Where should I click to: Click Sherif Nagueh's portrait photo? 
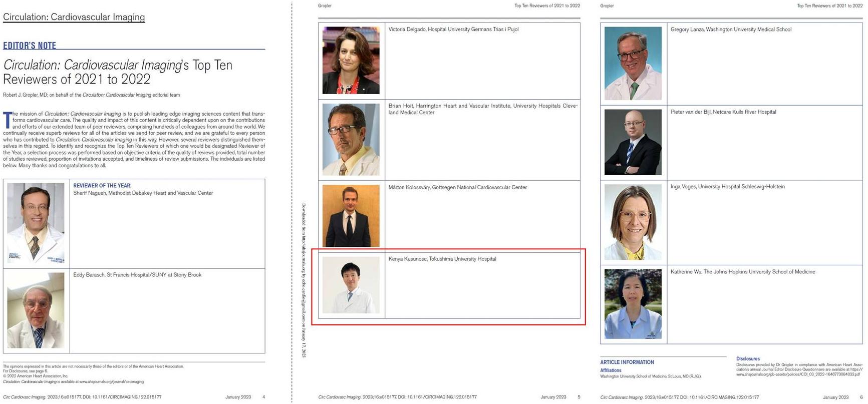[x=36, y=223]
